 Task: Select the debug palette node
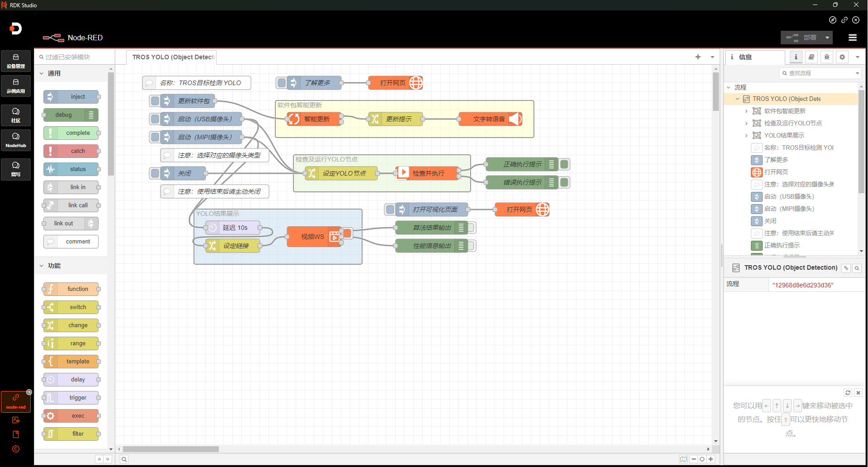(71, 115)
